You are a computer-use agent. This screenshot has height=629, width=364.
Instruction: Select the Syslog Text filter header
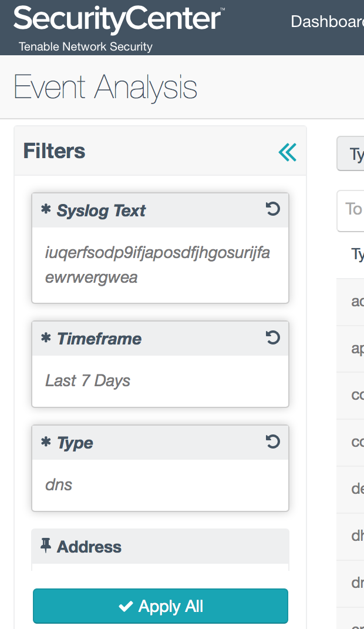pyautogui.click(x=160, y=210)
